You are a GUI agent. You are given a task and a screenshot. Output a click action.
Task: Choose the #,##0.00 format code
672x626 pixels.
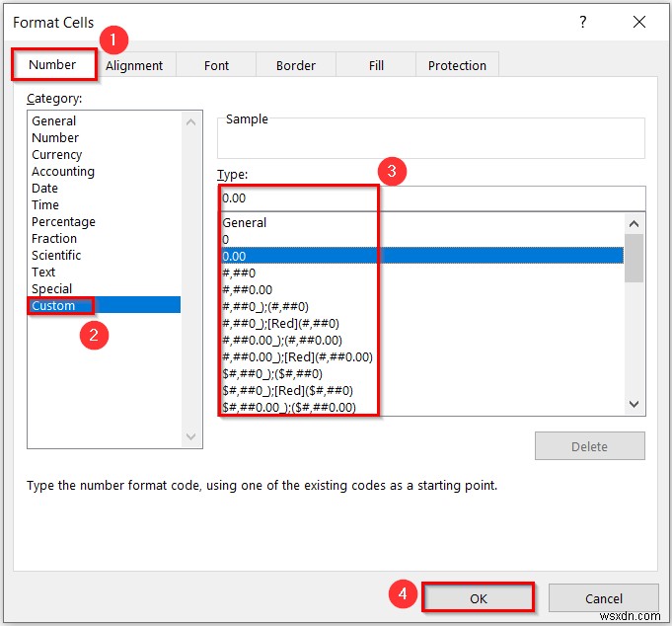coord(422,289)
